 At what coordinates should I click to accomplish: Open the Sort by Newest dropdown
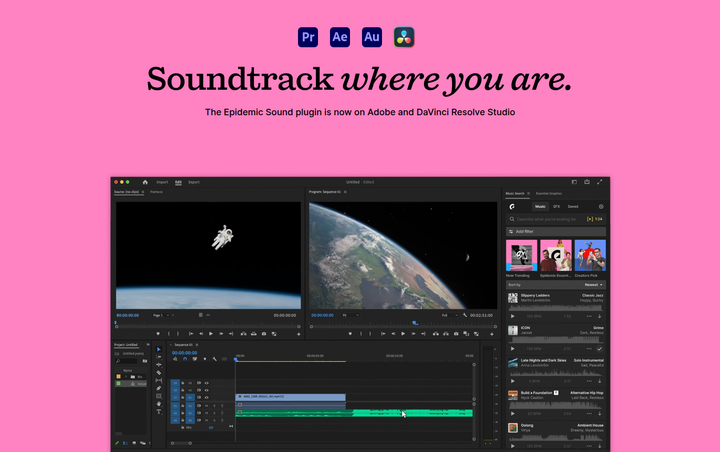[x=594, y=285]
